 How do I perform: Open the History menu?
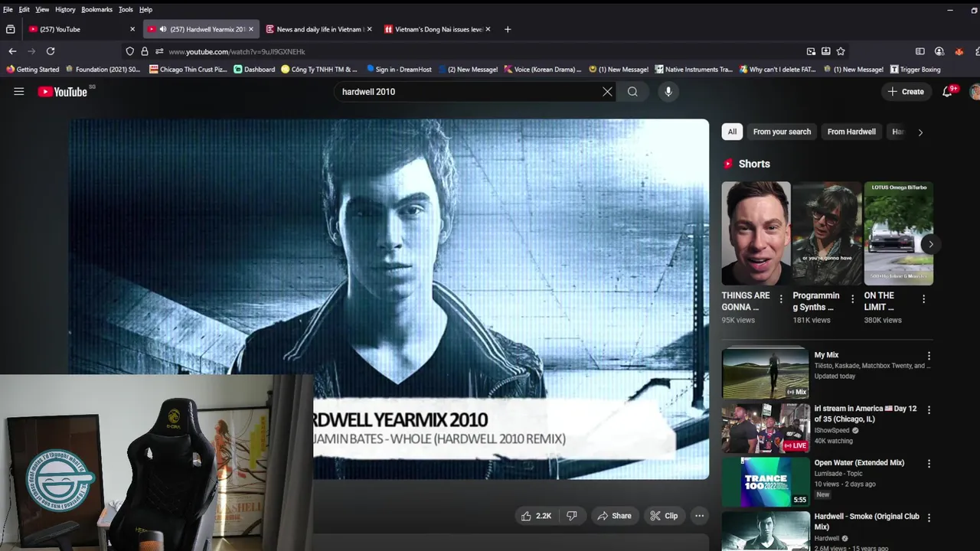click(65, 9)
